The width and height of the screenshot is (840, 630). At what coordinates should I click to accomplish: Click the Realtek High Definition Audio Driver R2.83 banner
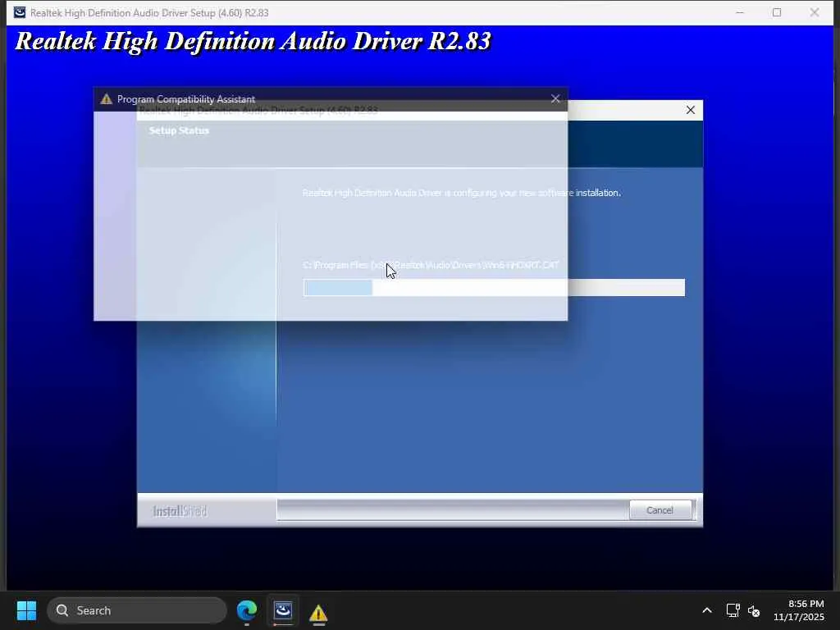253,41
